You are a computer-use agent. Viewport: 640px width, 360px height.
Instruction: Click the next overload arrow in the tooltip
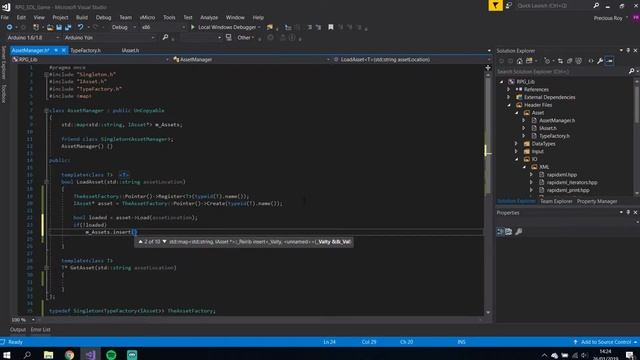coord(164,242)
